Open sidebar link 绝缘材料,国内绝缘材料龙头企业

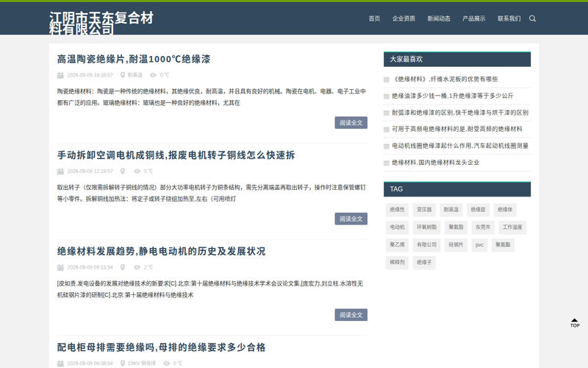point(436,163)
